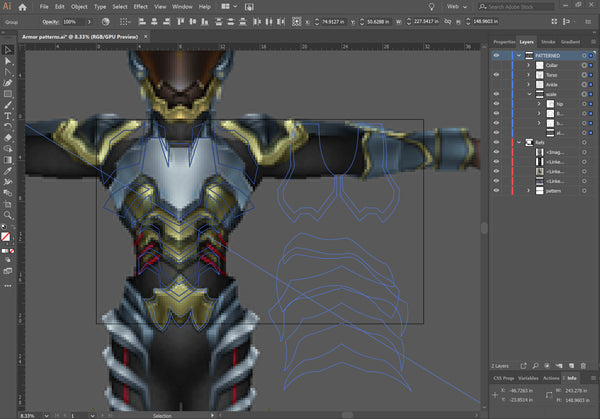Open the Effect menu
The width and height of the screenshot is (600, 419).
click(141, 6)
